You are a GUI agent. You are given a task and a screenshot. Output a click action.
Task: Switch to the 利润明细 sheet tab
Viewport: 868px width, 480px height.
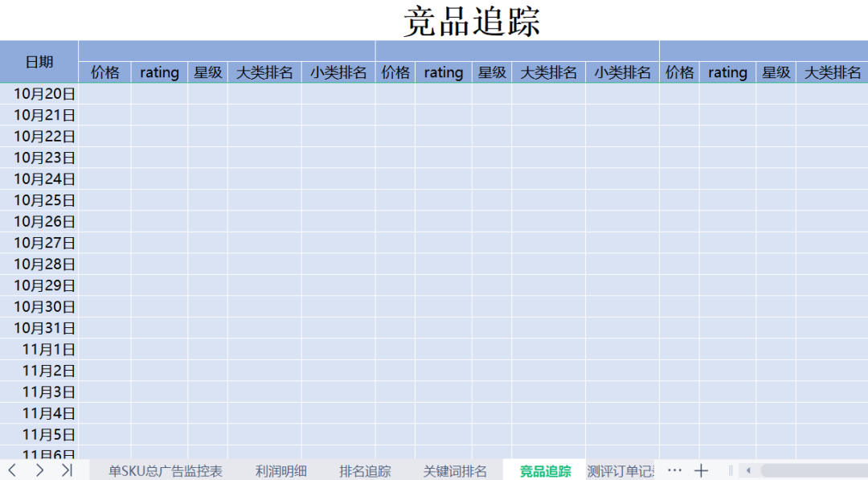(x=281, y=471)
